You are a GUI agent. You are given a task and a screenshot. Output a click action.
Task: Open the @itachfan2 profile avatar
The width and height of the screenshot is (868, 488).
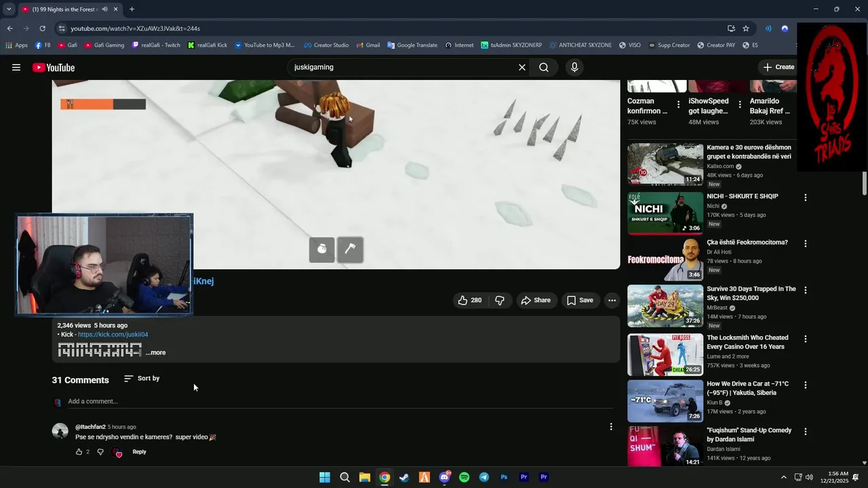pos(60,431)
